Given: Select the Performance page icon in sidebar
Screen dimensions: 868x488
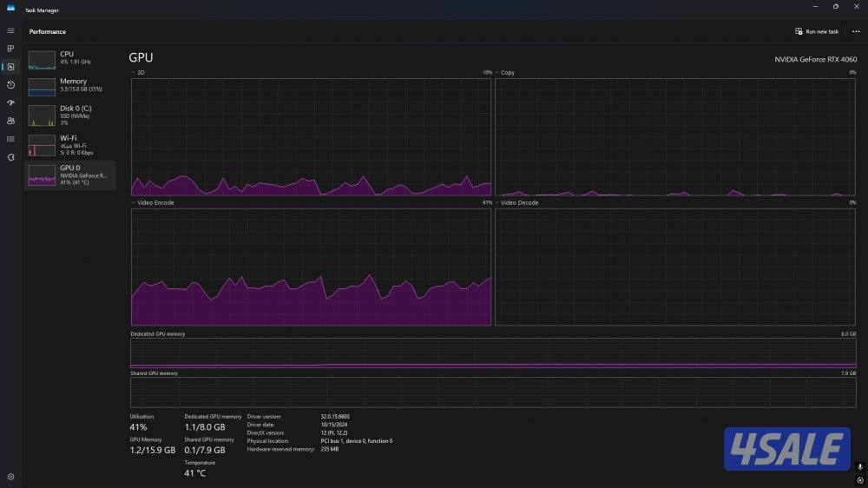Looking at the screenshot, I should tap(10, 67).
